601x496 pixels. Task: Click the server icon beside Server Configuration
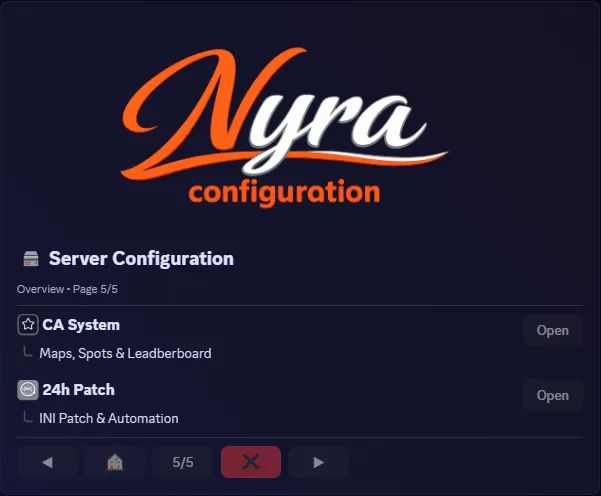pyautogui.click(x=31, y=259)
